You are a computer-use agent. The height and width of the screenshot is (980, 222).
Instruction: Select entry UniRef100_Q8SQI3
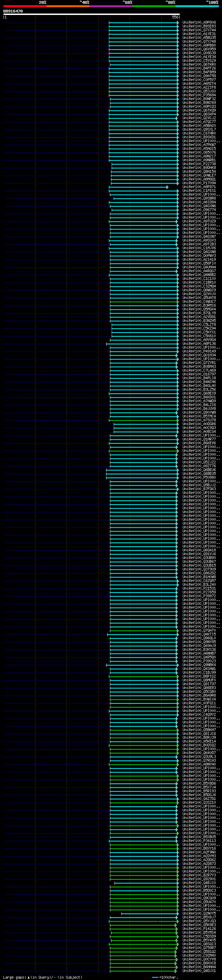pos(199,944)
